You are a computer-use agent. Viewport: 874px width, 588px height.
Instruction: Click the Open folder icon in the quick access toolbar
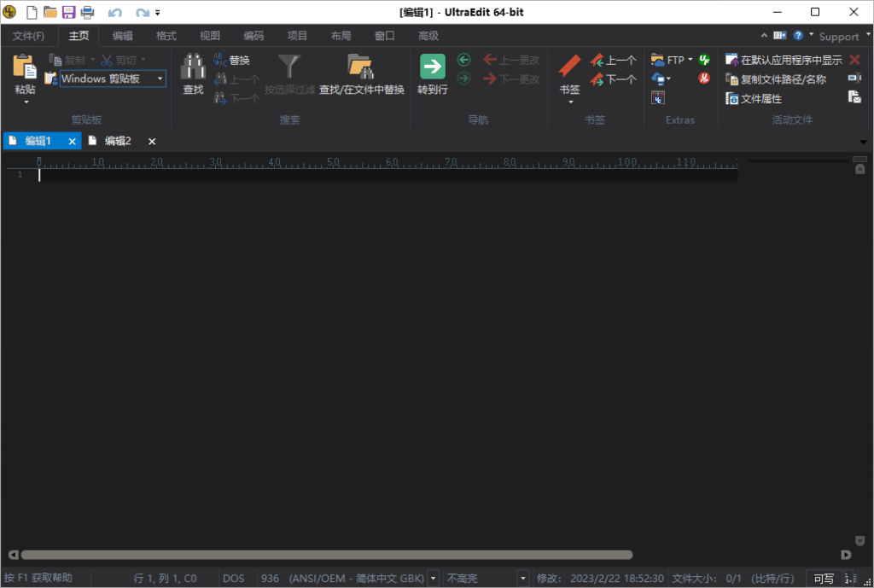(50, 12)
